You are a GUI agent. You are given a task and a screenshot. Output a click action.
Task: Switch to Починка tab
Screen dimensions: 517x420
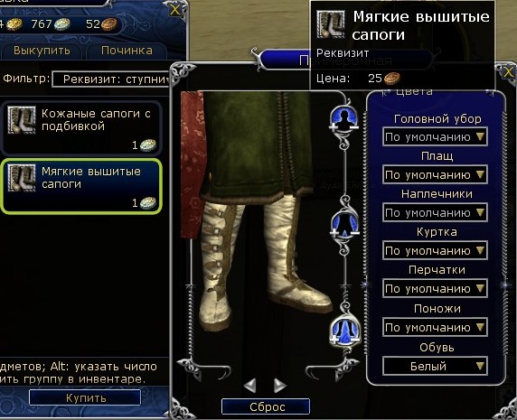pyautogui.click(x=127, y=51)
